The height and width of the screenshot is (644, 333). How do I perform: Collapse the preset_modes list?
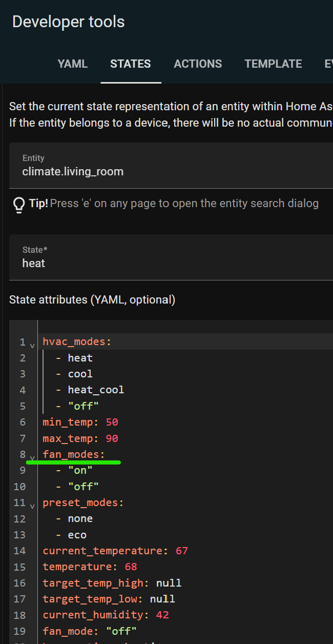tap(32, 506)
